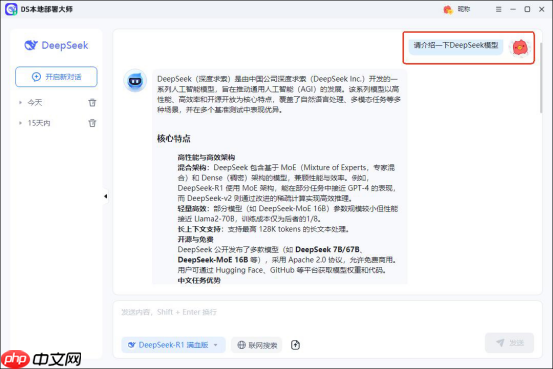
Task: Open the hamburger menu in title bar
Action: 498,10
